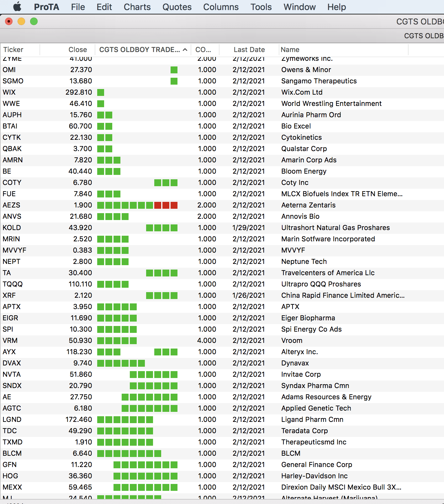Viewport: 444px width, 504px height.
Task: Open the File menu
Action: click(x=78, y=7)
